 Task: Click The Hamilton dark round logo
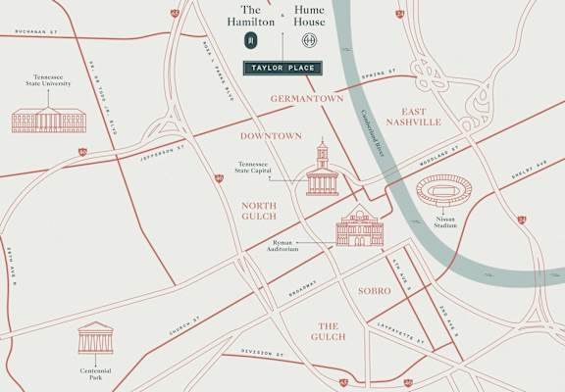251,40
